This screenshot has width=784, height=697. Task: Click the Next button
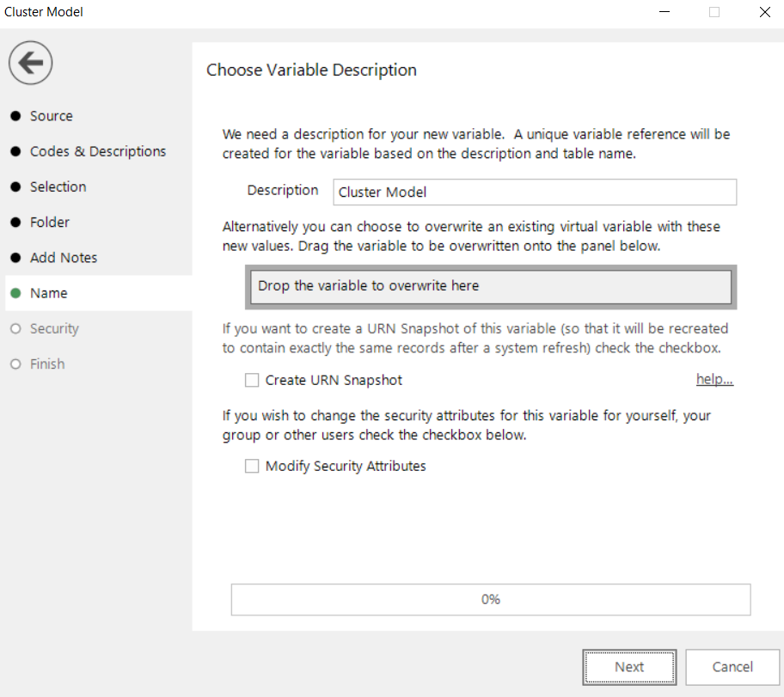pos(629,667)
